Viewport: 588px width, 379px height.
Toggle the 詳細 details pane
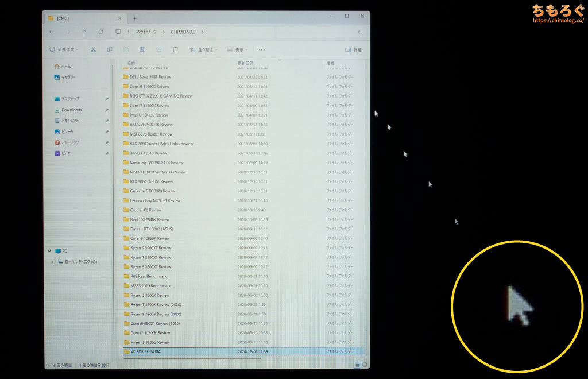pyautogui.click(x=353, y=50)
